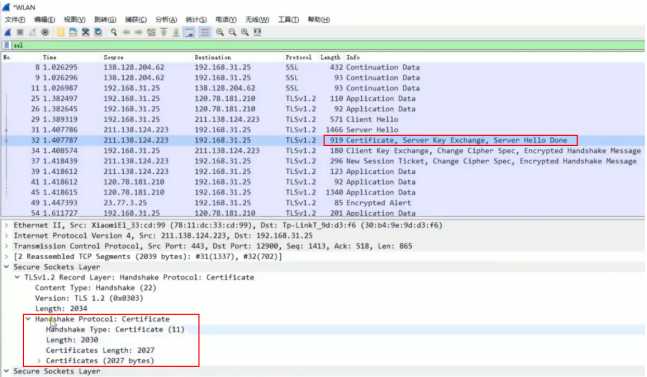Open the 电话(Y) menu

coord(226,19)
